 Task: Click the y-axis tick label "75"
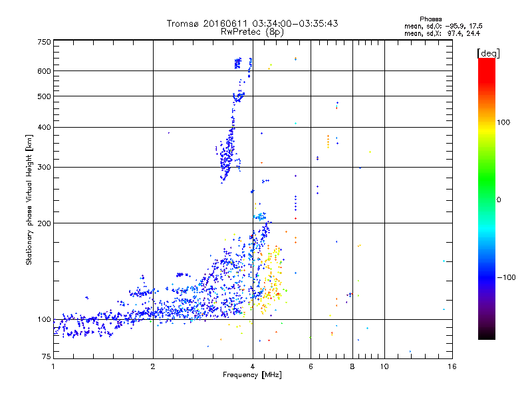47,356
